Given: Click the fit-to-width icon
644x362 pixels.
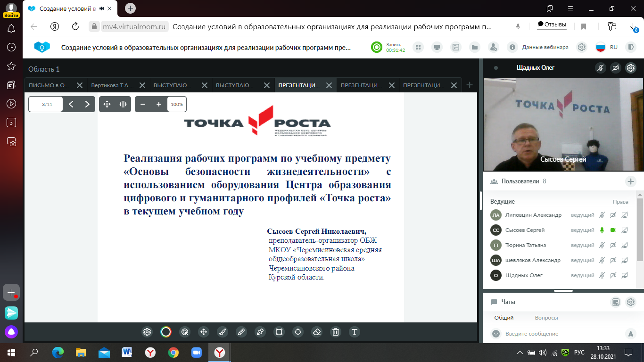Looking at the screenshot, I should 123,104.
